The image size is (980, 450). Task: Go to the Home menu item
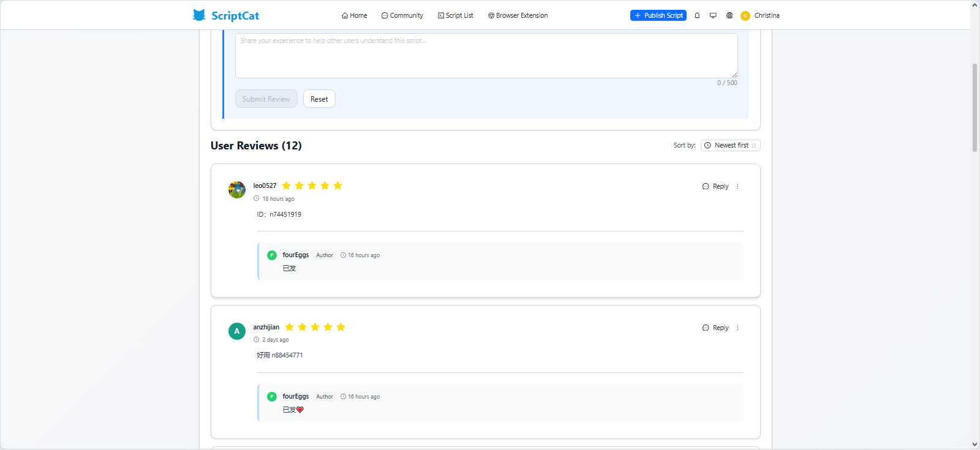coord(354,16)
